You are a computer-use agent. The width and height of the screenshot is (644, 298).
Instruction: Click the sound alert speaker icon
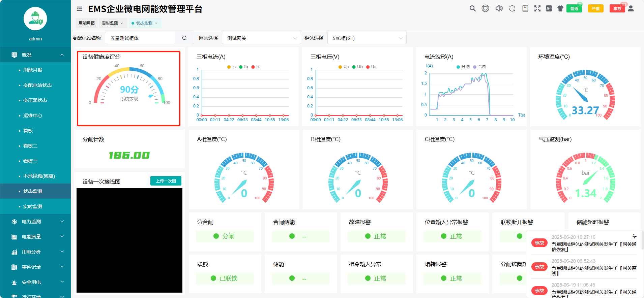tap(499, 8)
